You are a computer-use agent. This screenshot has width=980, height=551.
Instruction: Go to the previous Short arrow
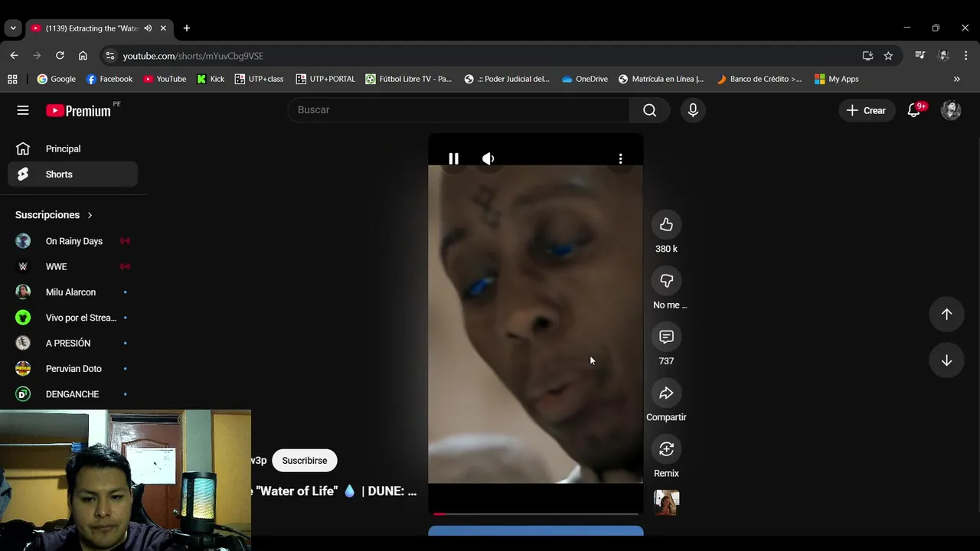(946, 315)
